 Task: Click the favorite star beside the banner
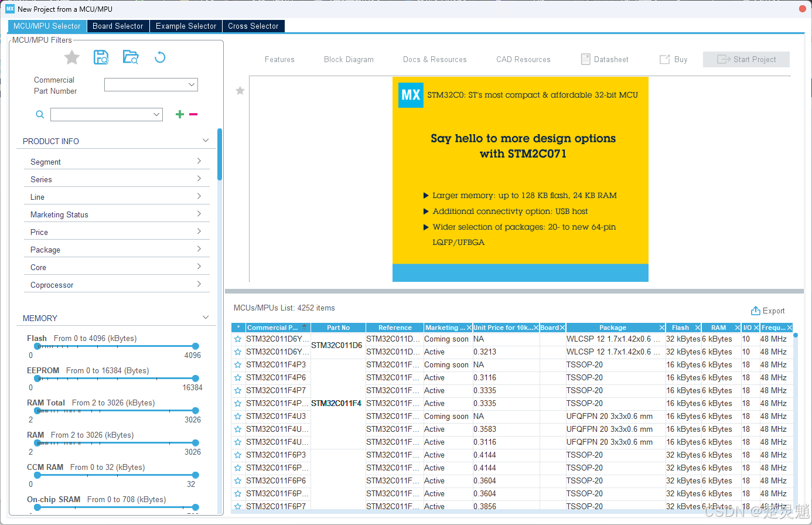(x=240, y=91)
